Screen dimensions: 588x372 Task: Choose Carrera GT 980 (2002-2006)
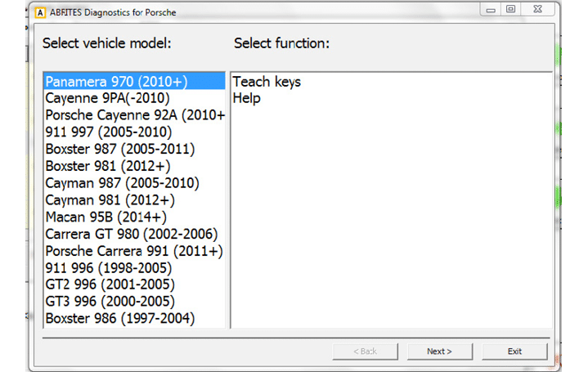click(x=131, y=234)
